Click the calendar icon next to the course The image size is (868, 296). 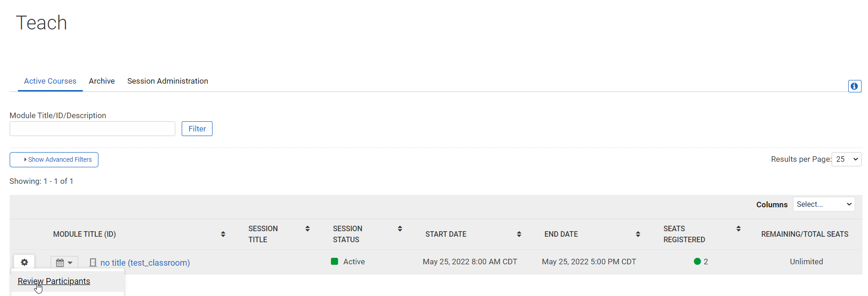click(x=60, y=262)
